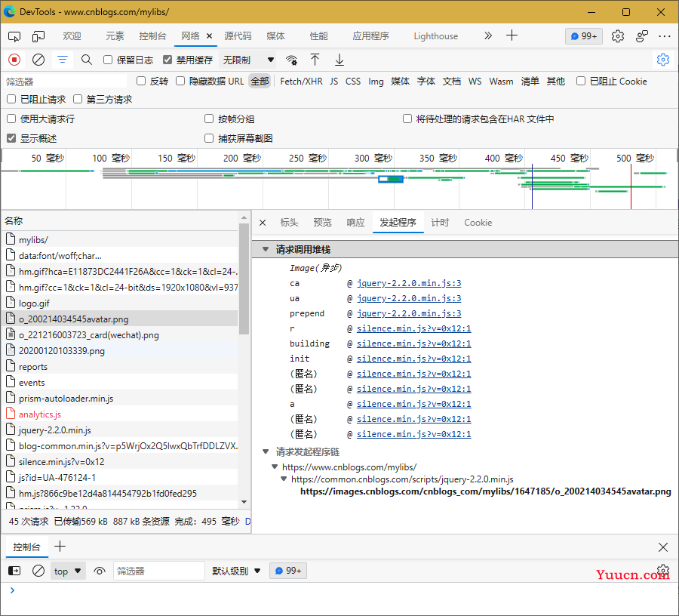Click the console filter input field
The height and width of the screenshot is (616, 679).
(x=159, y=571)
